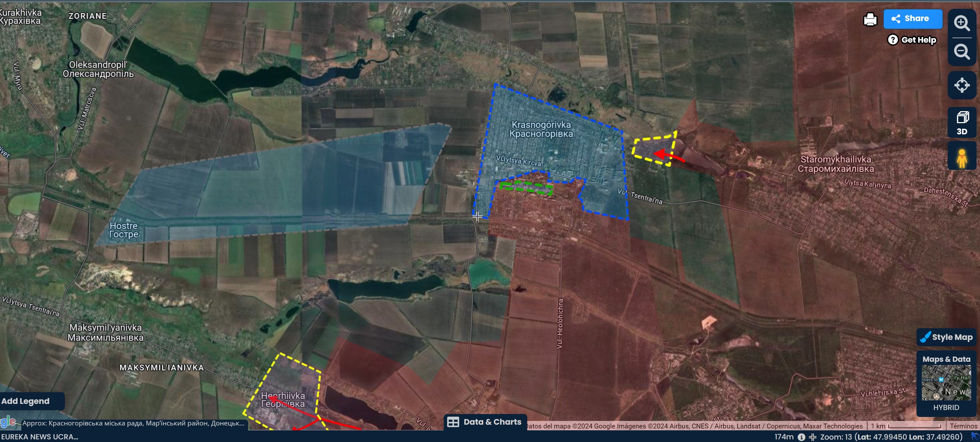980x442 pixels.
Task: Click the Lat/Lon coordinates readout
Action: point(909,437)
